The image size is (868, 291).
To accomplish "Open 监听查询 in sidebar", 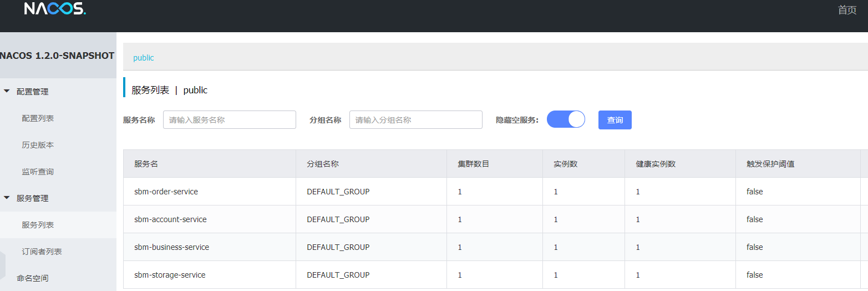I will [x=38, y=172].
